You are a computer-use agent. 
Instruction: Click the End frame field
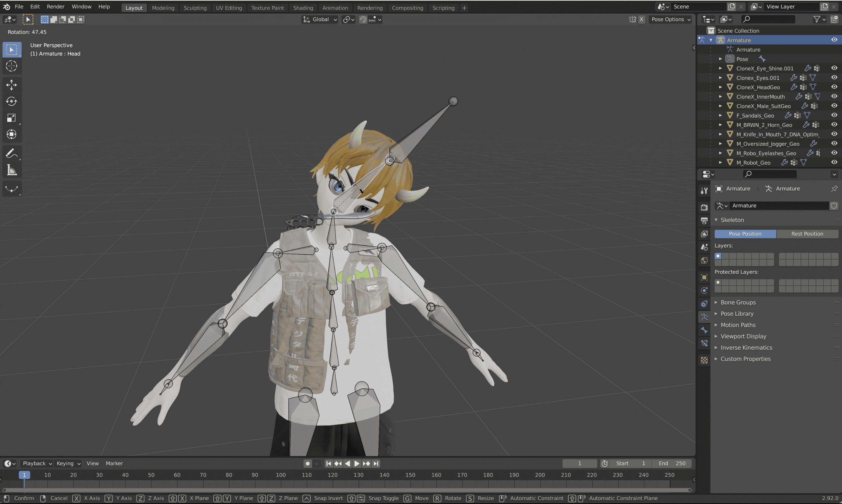[x=672, y=463]
